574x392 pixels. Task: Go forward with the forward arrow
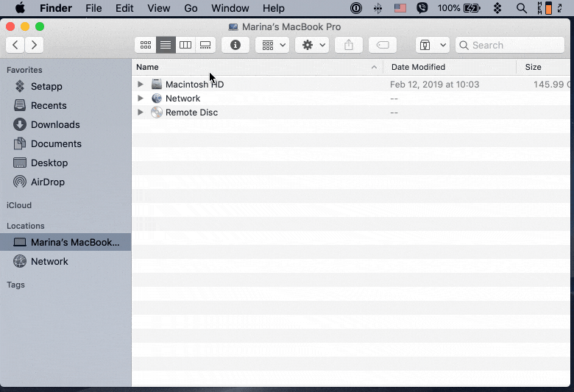tap(34, 45)
